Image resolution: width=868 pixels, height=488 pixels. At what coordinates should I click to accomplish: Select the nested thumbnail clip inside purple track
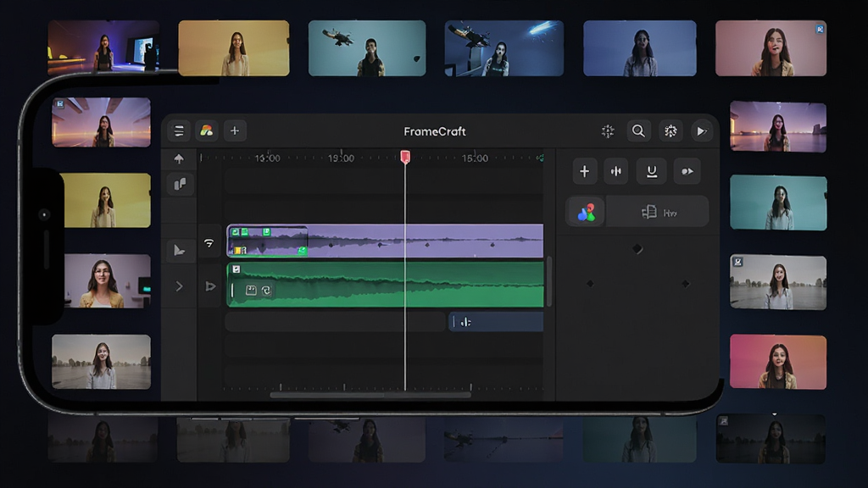267,241
